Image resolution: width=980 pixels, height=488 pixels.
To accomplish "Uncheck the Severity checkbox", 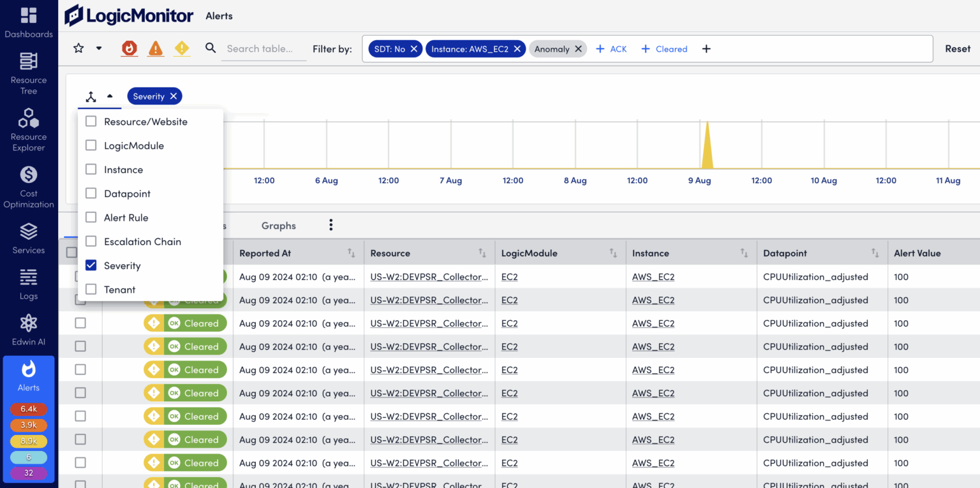I will [x=91, y=265].
